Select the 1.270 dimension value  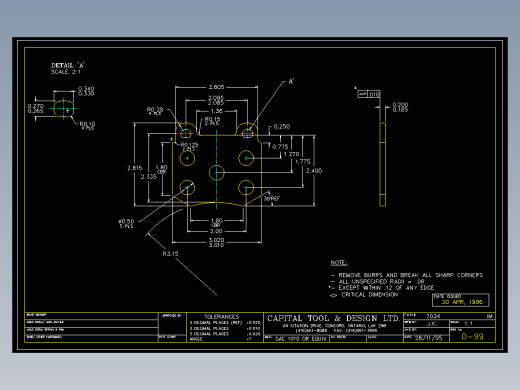coord(291,154)
